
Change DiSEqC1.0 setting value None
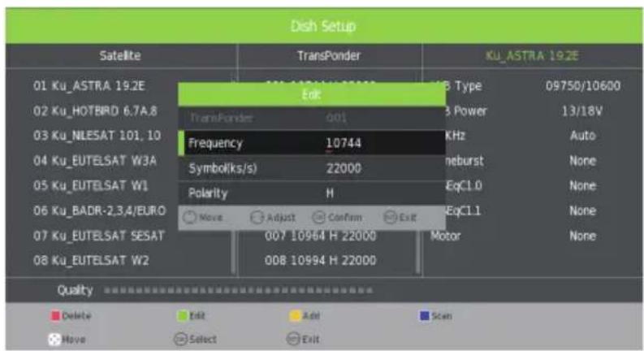583,186
